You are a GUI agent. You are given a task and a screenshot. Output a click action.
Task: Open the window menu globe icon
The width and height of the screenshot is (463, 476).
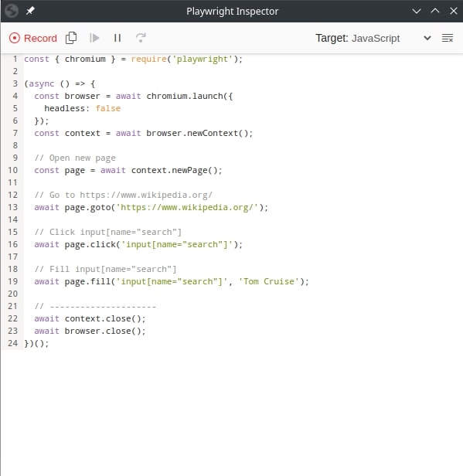(12, 11)
